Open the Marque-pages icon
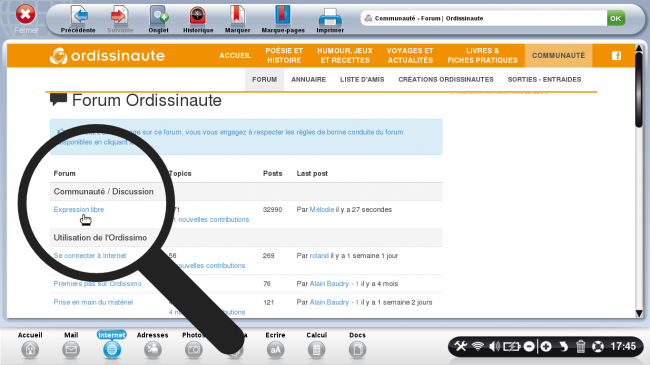Screen dimensions: 650x365 [283, 16]
